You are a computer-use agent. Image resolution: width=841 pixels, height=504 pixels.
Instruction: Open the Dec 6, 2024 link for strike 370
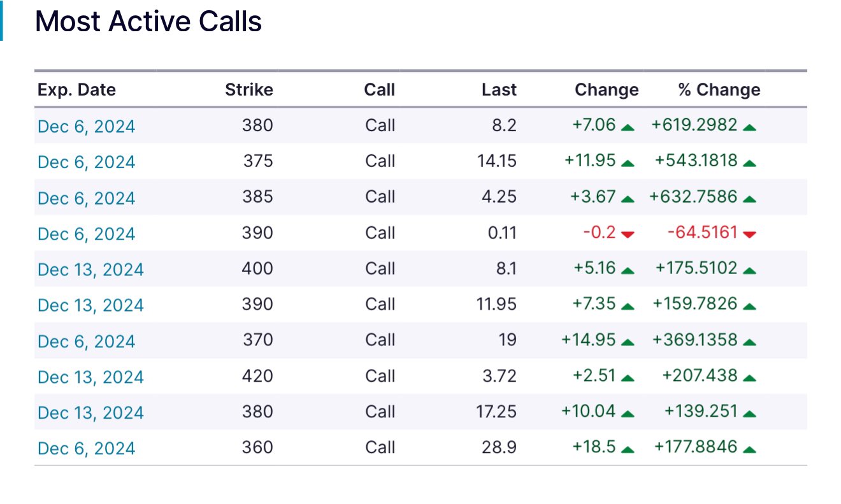(x=87, y=341)
